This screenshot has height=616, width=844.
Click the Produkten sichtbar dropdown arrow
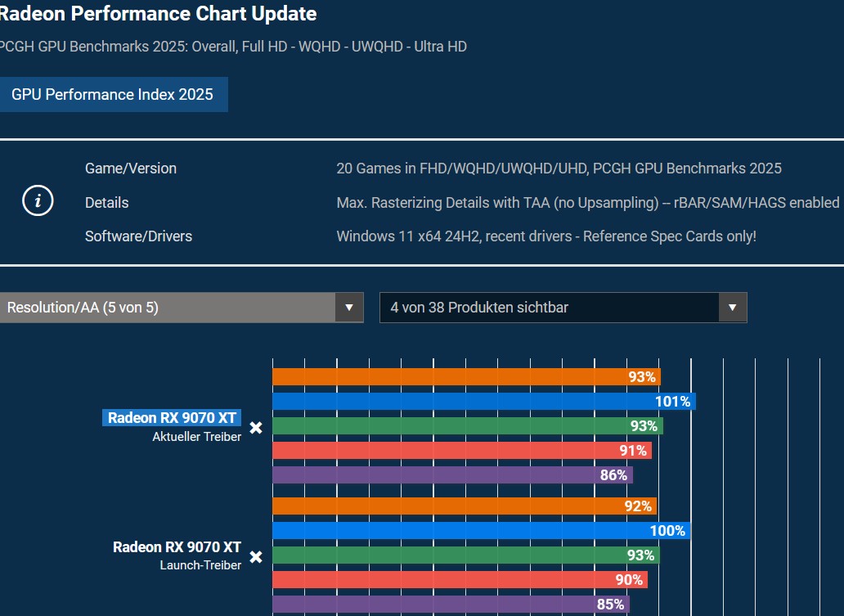pos(733,308)
